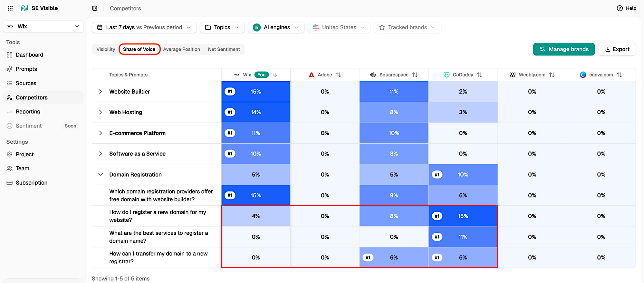Click the GoDaddy logo icon in header
This screenshot has width=644, height=283.
pos(447,75)
